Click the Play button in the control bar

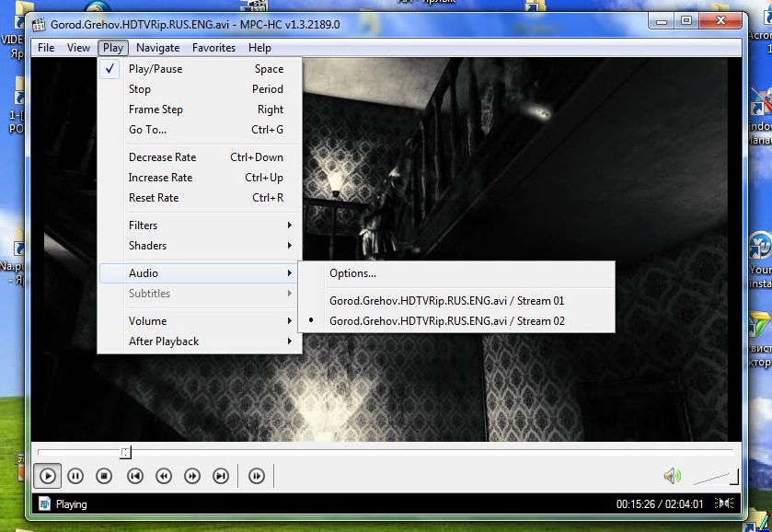coord(47,476)
